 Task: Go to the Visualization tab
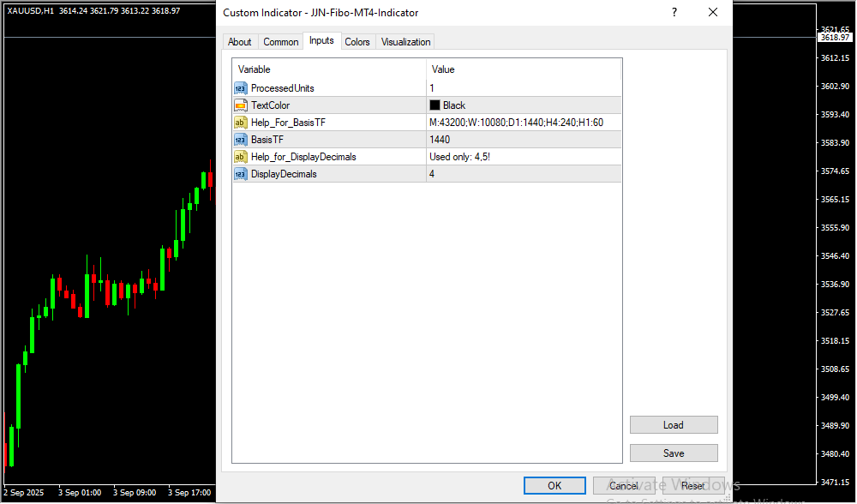tap(407, 42)
